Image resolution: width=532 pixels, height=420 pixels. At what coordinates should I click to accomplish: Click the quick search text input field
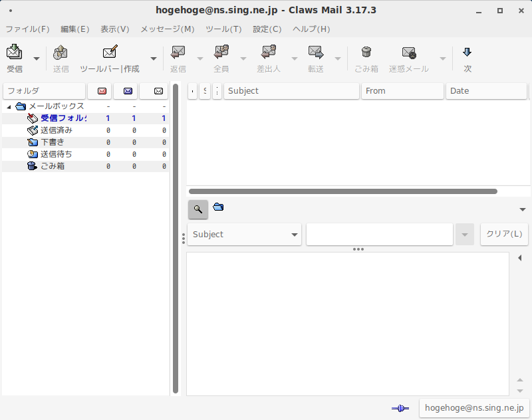[x=380, y=234]
